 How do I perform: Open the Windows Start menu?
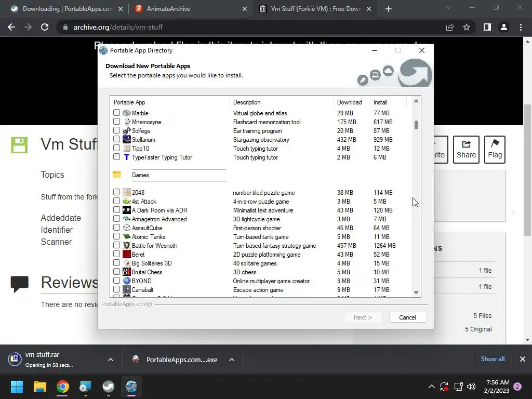(17, 387)
